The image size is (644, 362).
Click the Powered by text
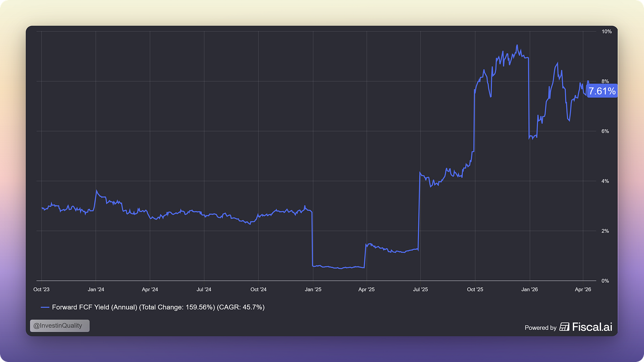[540, 328]
